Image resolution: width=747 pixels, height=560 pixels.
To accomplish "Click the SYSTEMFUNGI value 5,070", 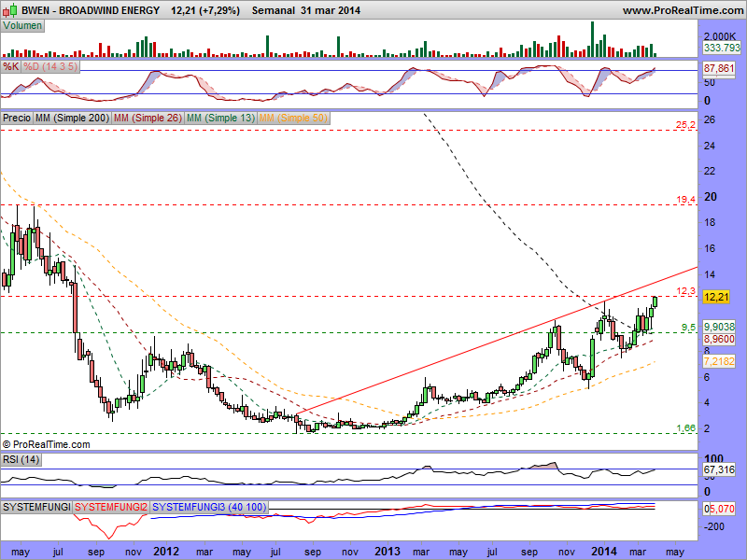I will 722,509.
